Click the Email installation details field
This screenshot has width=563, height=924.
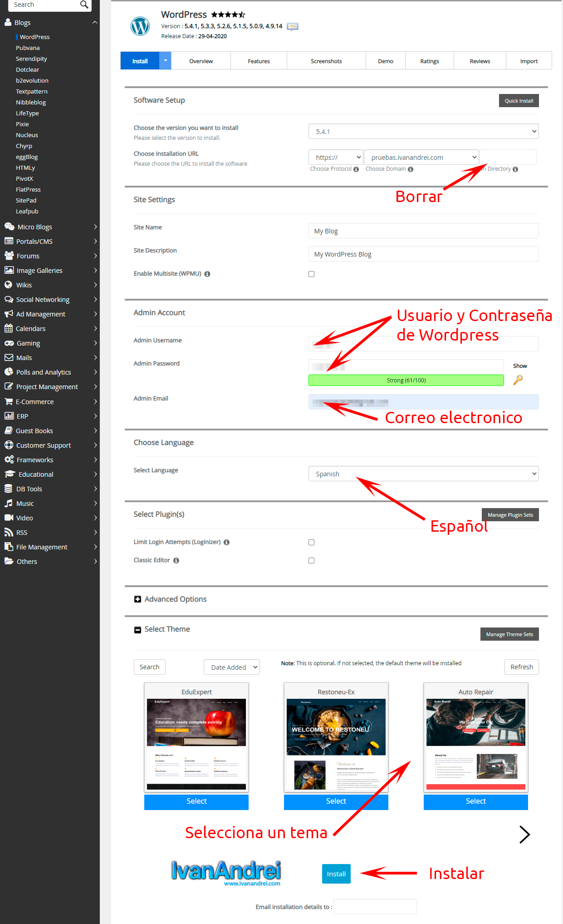point(375,906)
